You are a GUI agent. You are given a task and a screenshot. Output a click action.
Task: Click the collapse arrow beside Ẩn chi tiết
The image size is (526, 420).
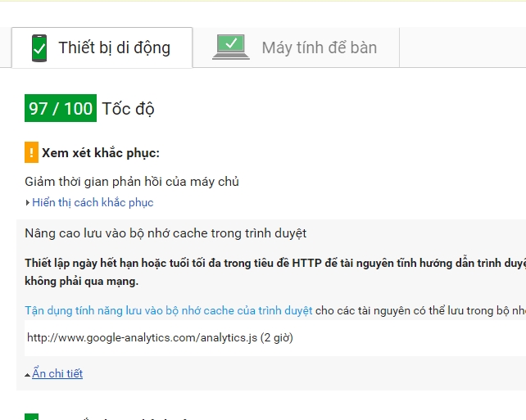click(x=28, y=375)
